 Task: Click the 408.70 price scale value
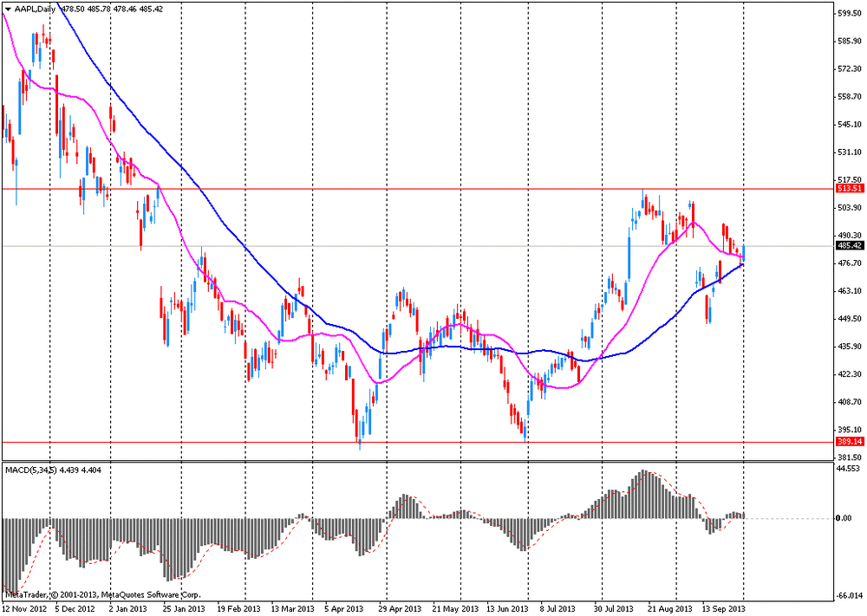pyautogui.click(x=851, y=402)
